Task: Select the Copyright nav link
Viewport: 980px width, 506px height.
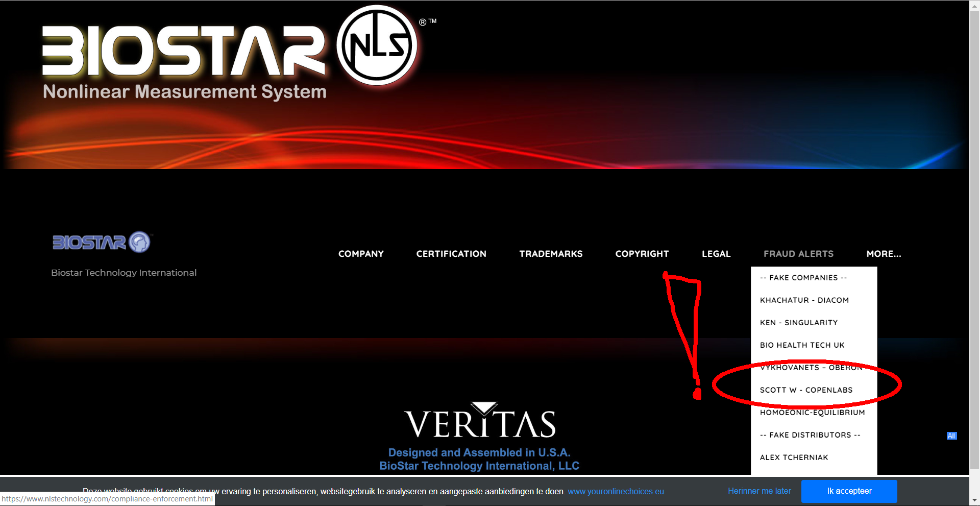Action: [642, 254]
